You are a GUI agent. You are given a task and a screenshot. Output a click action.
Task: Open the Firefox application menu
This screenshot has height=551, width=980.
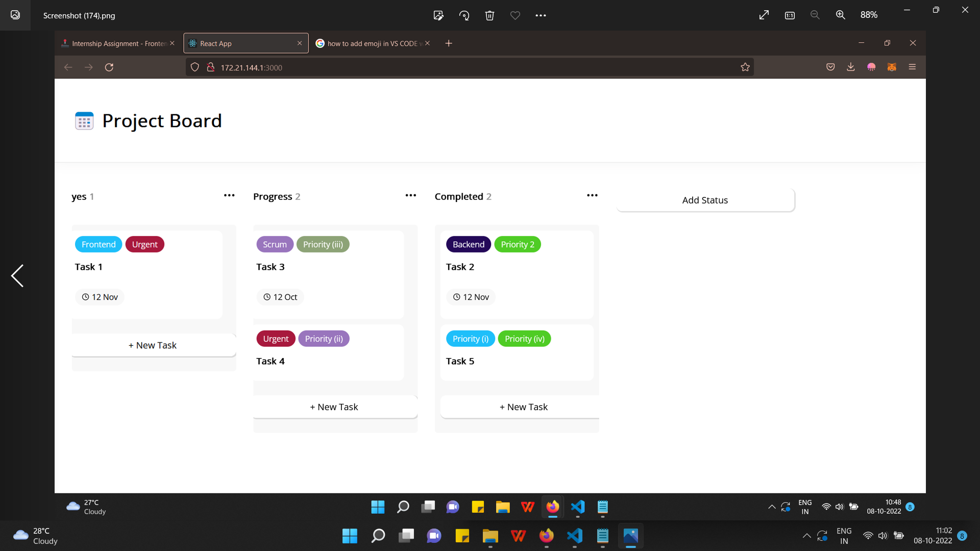pos(913,67)
